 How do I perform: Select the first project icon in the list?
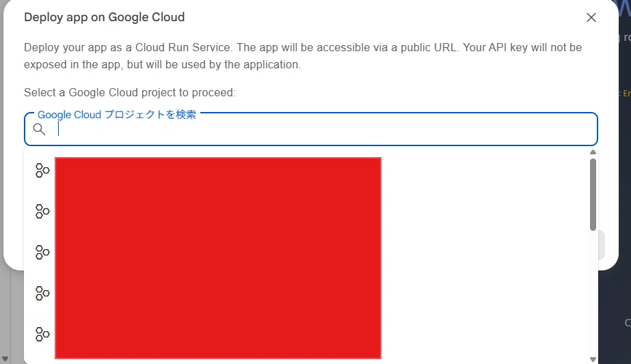pos(42,171)
